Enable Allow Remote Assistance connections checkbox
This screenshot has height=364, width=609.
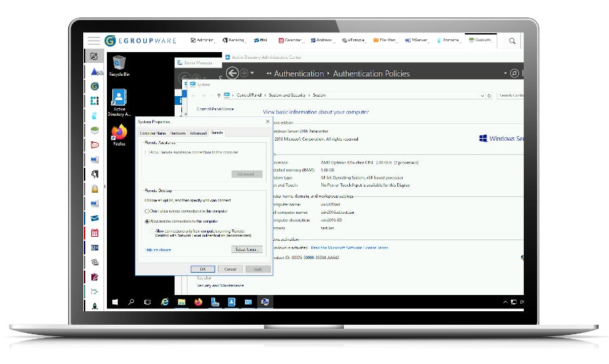tap(147, 152)
